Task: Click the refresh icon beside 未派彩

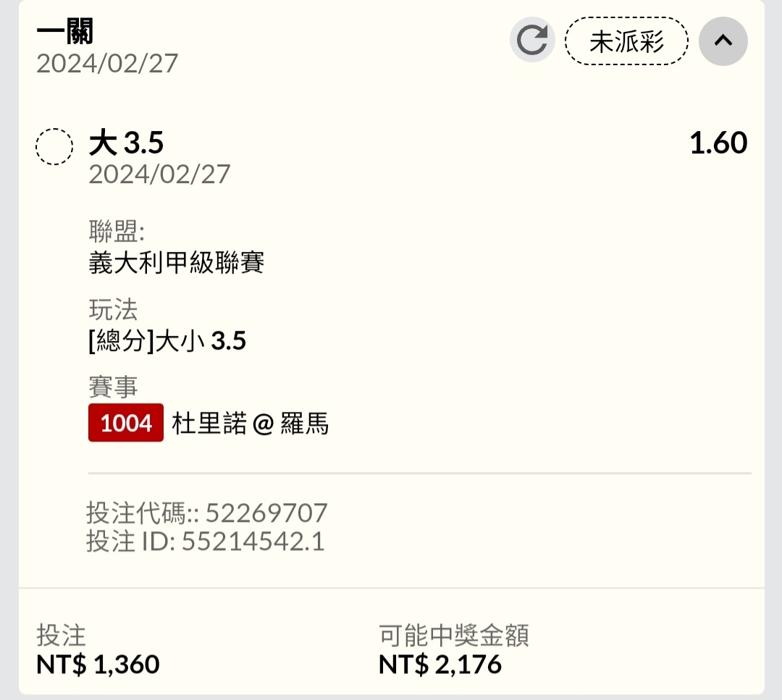Action: (532, 41)
